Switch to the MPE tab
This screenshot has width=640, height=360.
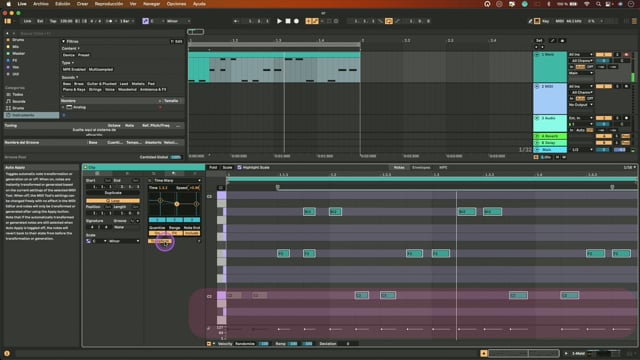tap(443, 167)
